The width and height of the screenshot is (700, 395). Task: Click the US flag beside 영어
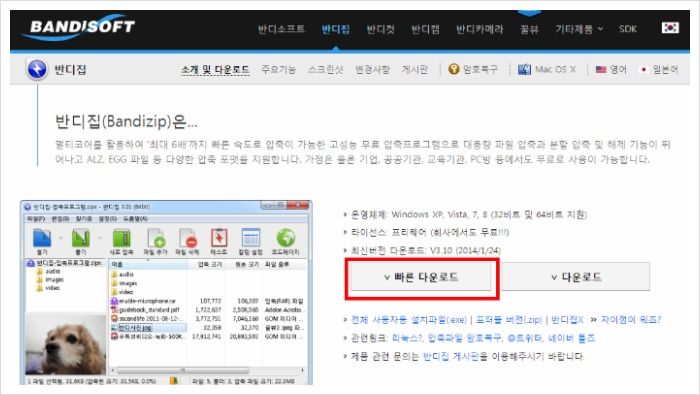pyautogui.click(x=601, y=70)
